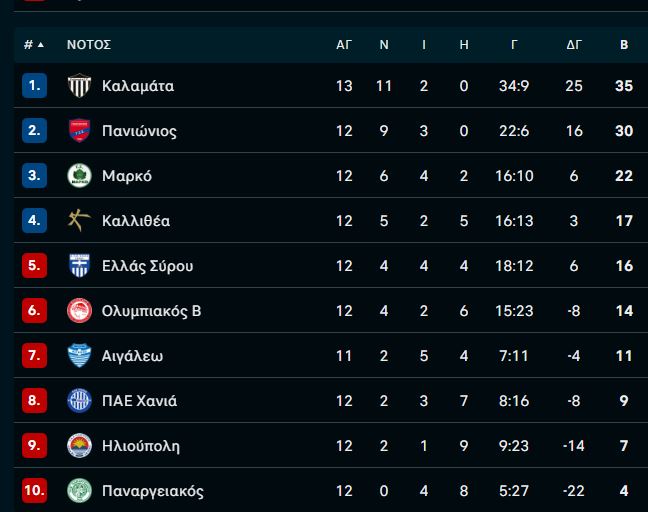This screenshot has width=648, height=512.
Task: Click the Ελλάς Σύρου team crest
Action: pos(79,266)
